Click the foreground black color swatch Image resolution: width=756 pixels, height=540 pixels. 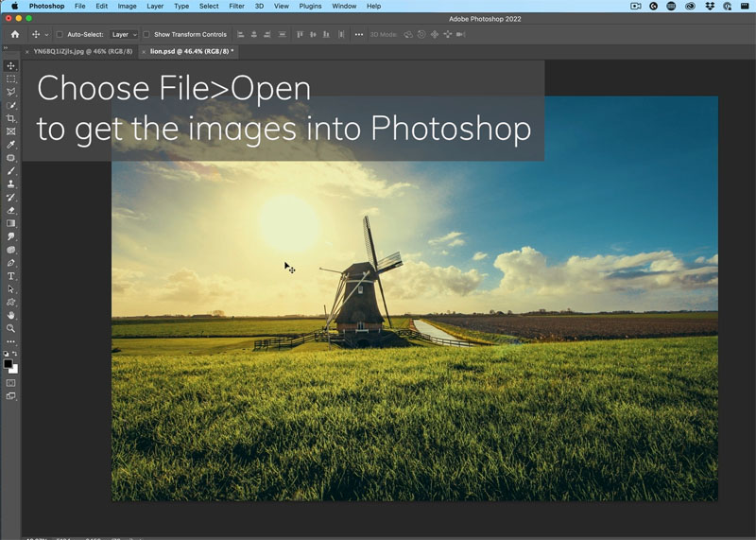(8, 363)
